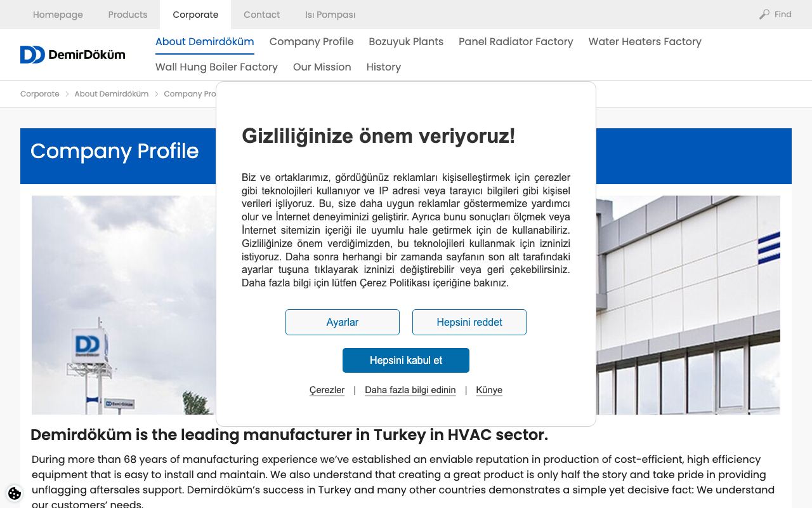
Task: Open the History page
Action: (x=383, y=67)
